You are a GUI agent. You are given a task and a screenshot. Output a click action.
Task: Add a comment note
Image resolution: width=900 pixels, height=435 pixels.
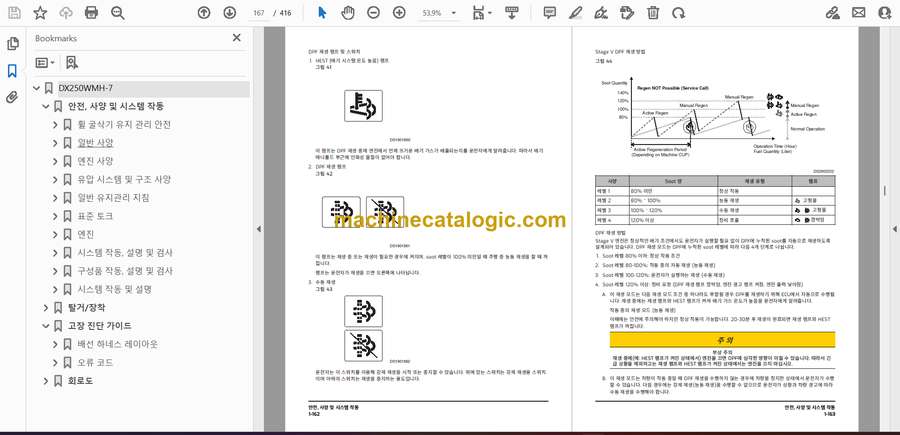pos(550,13)
